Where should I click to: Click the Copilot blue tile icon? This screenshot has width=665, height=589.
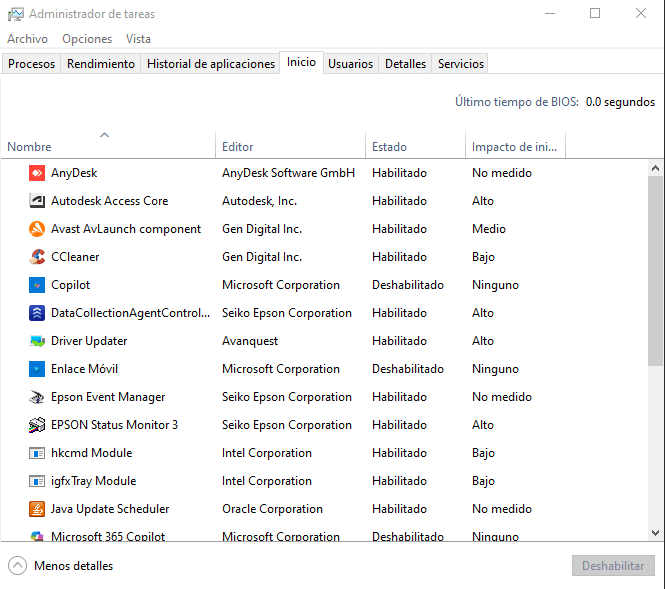click(37, 285)
